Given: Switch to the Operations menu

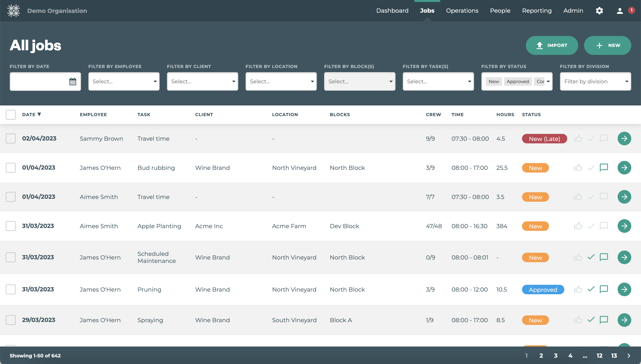Looking at the screenshot, I should [462, 11].
